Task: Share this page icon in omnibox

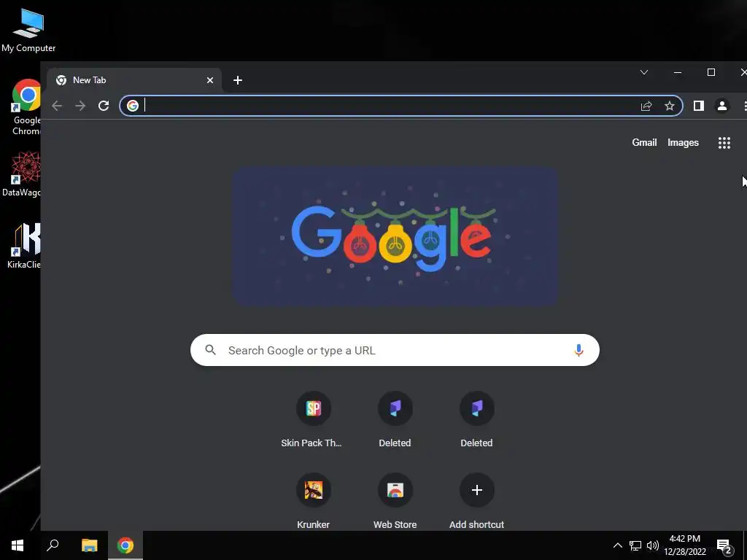Action: click(x=646, y=106)
